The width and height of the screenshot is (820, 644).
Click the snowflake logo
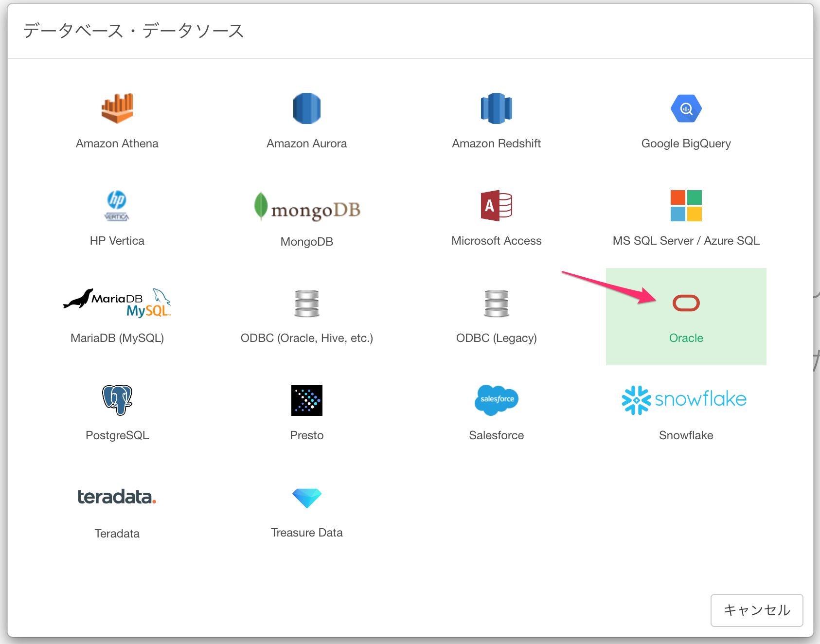[684, 400]
